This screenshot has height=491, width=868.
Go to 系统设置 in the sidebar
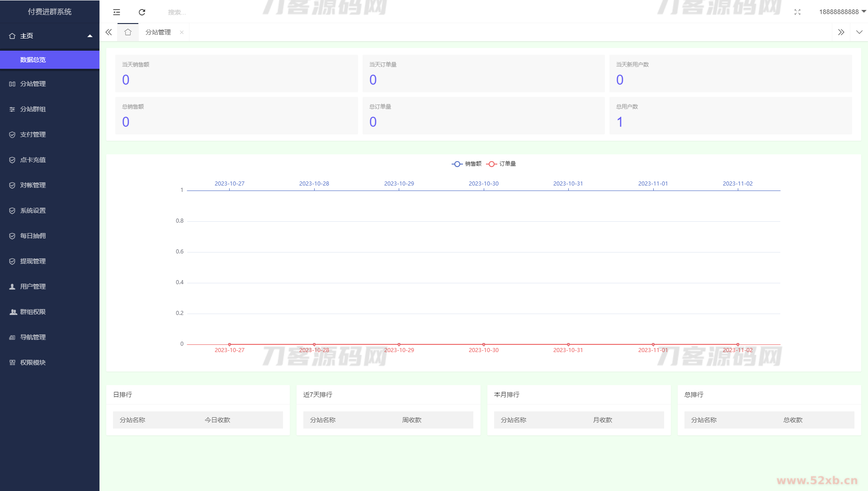pyautogui.click(x=33, y=210)
